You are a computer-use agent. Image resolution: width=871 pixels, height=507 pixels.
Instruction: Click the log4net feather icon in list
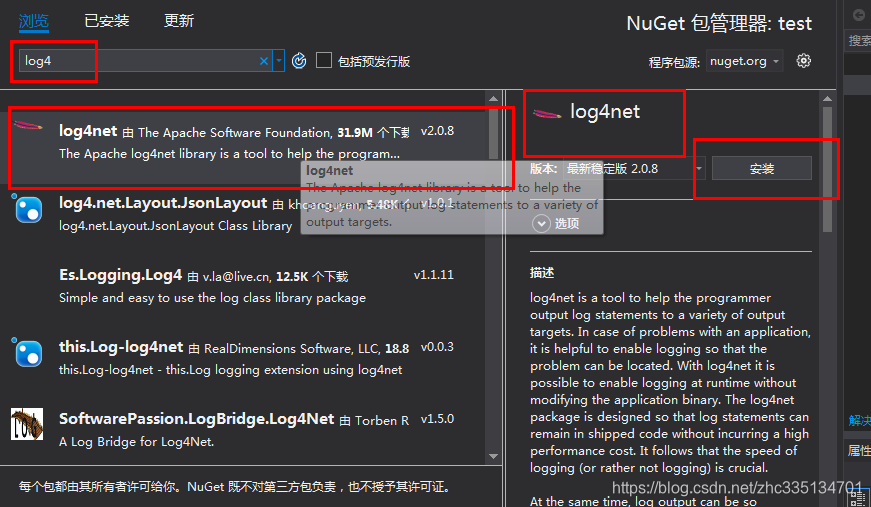point(27,126)
